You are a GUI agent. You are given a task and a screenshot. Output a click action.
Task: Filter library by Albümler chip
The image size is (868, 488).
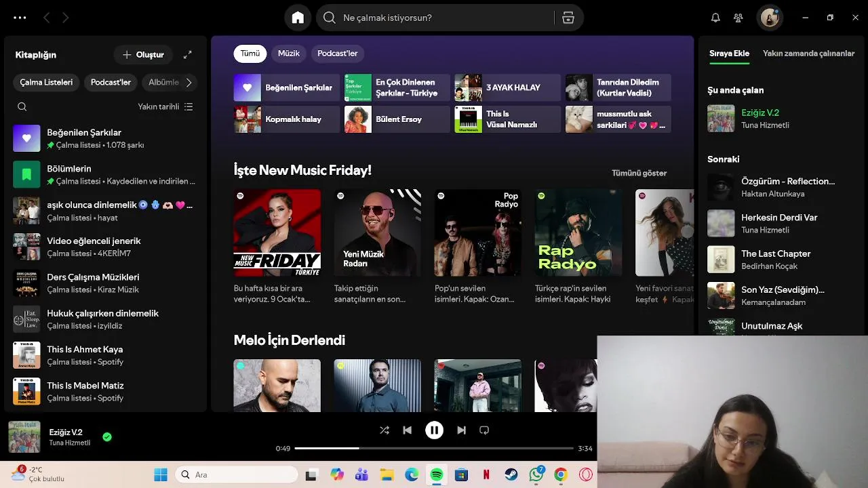tap(163, 82)
